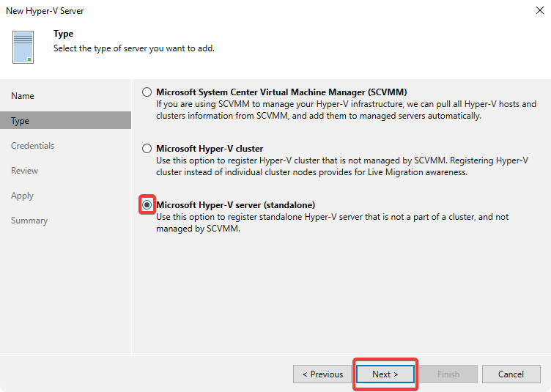Select the SCVMM radio button
The height and width of the screenshot is (392, 551).
(x=147, y=92)
